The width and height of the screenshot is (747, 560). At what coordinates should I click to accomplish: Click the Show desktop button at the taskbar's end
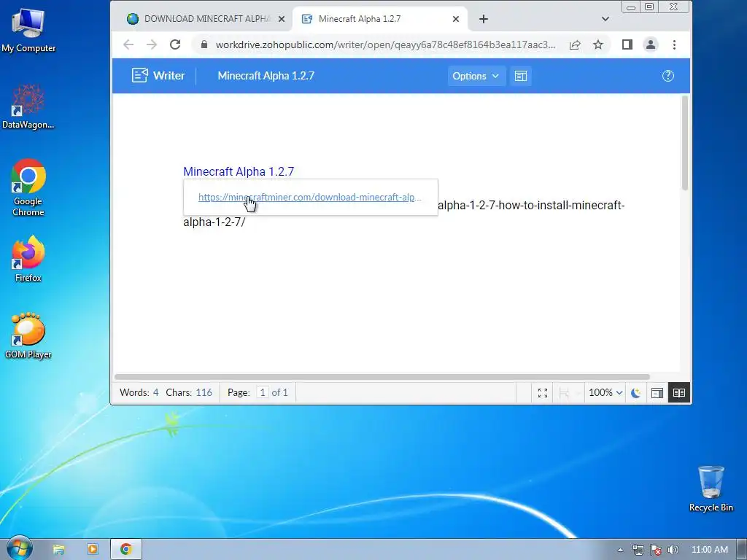point(742,550)
